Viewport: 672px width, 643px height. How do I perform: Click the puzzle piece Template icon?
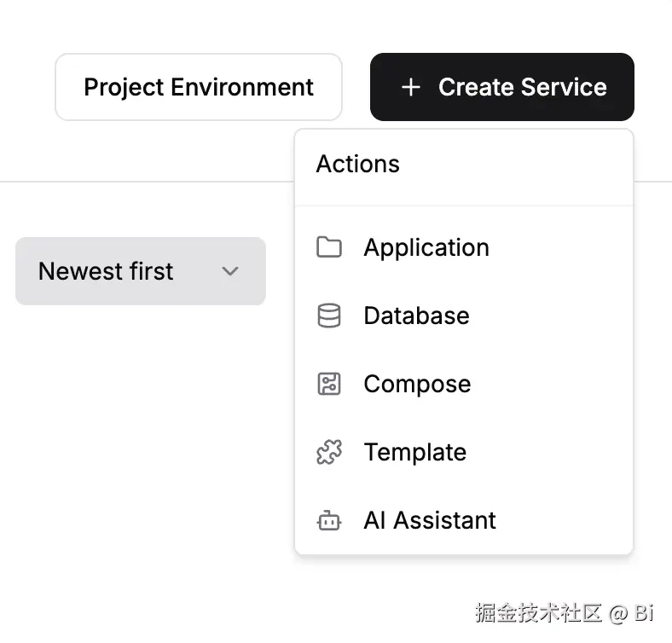[x=329, y=452]
